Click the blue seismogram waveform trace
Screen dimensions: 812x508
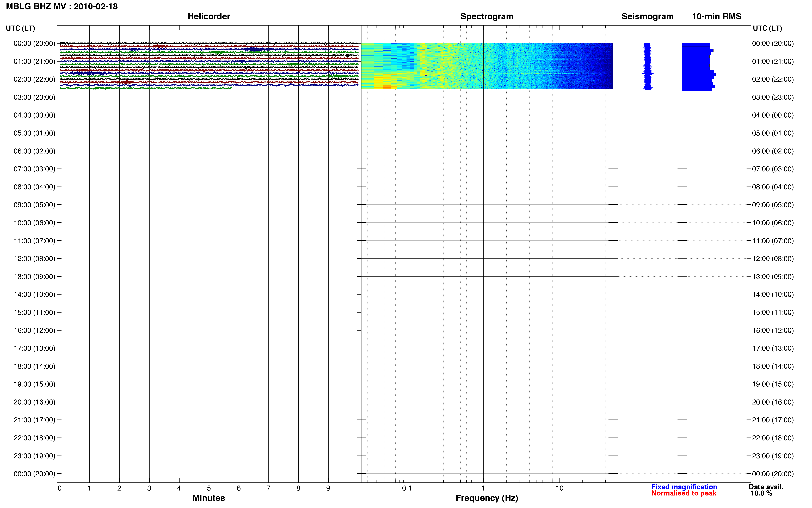648,67
